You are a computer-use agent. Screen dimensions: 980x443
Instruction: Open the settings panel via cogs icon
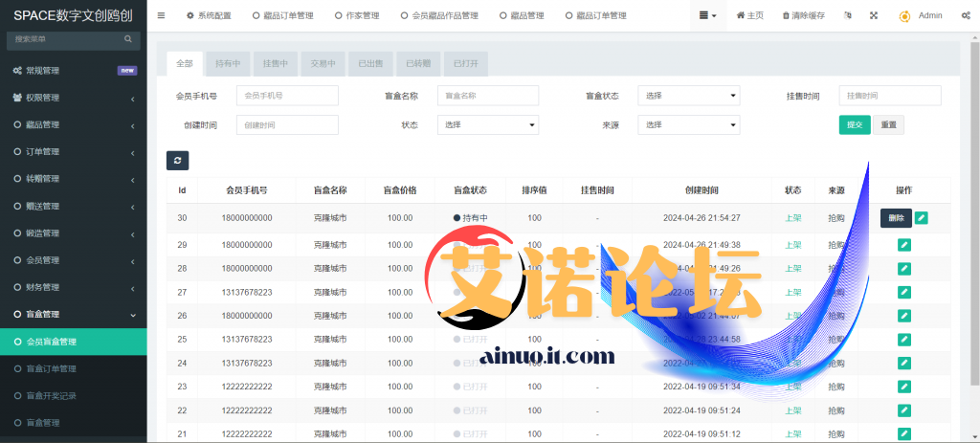click(x=966, y=15)
